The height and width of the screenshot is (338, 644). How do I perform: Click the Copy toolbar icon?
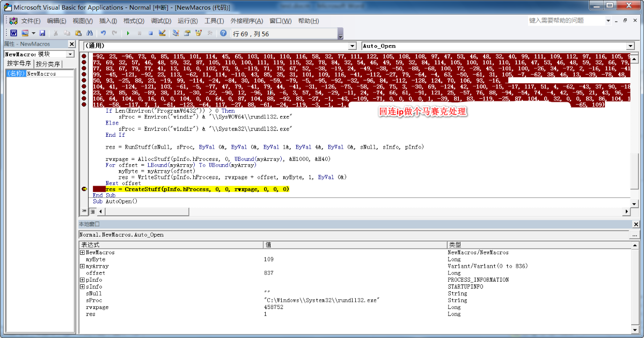(66, 33)
